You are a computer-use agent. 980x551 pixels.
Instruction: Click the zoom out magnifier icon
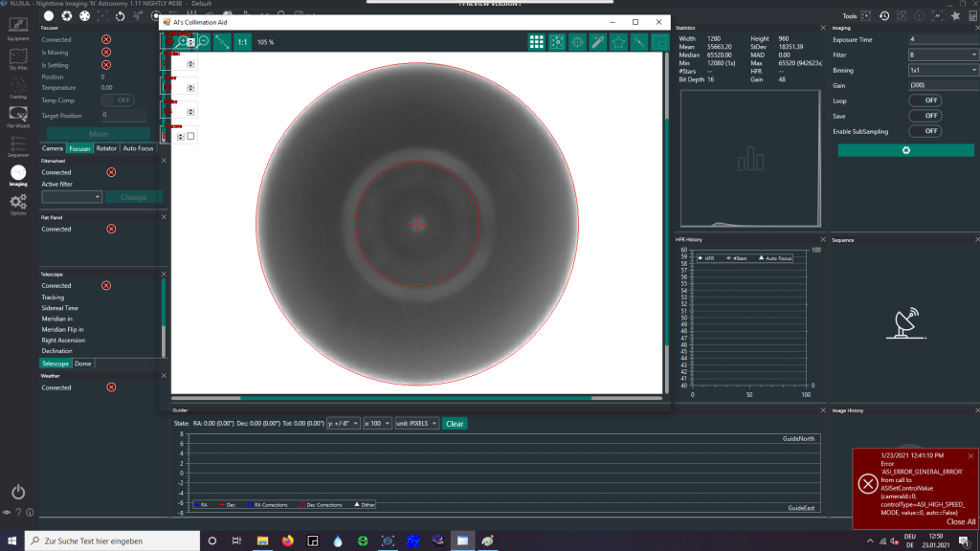(202, 42)
